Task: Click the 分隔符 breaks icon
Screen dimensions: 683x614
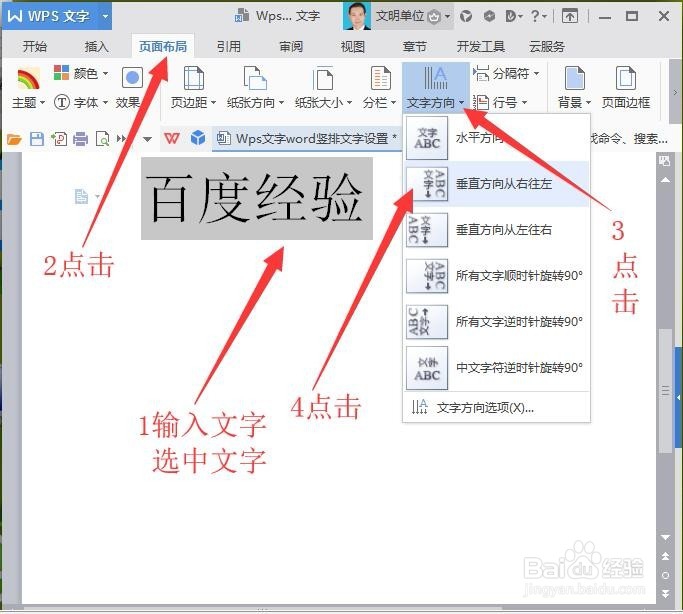Action: point(481,73)
